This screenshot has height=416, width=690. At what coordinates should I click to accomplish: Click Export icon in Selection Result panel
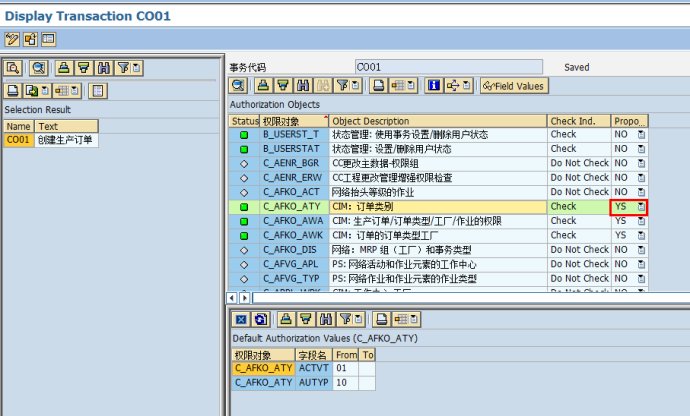32,91
